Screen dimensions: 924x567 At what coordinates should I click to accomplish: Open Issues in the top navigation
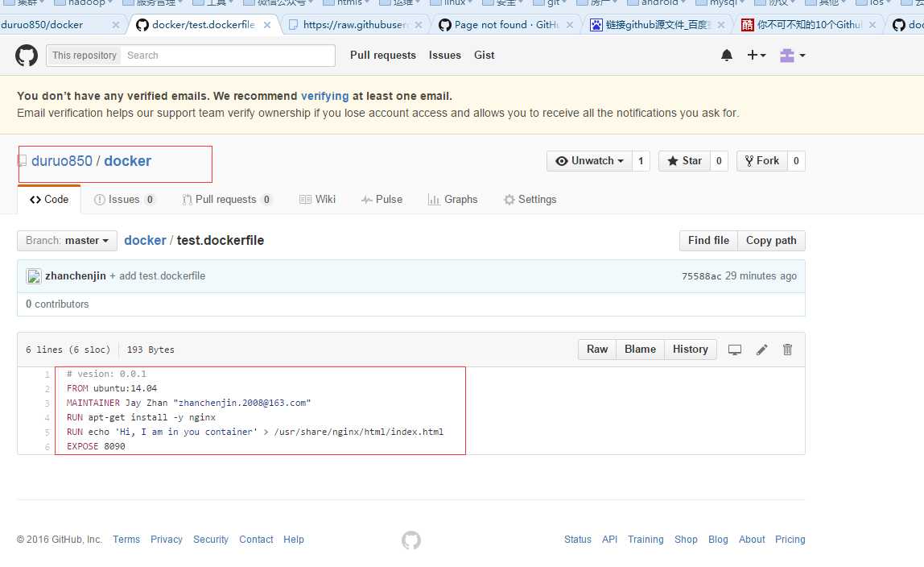tap(445, 56)
